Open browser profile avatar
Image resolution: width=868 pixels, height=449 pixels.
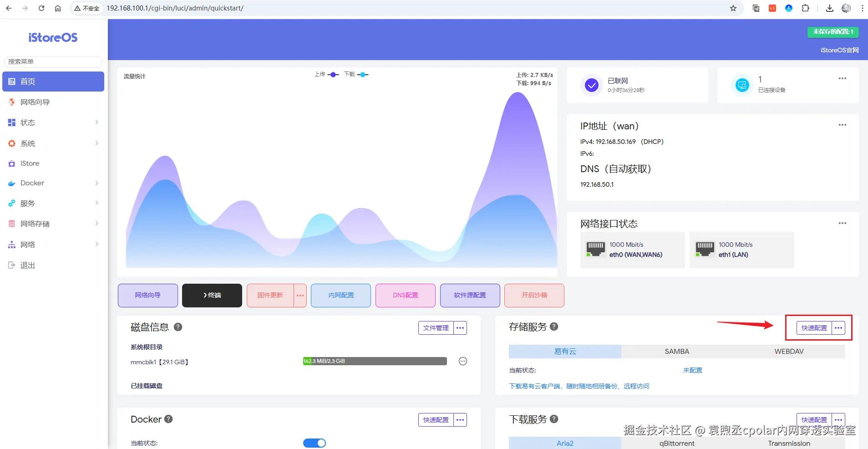(846, 8)
